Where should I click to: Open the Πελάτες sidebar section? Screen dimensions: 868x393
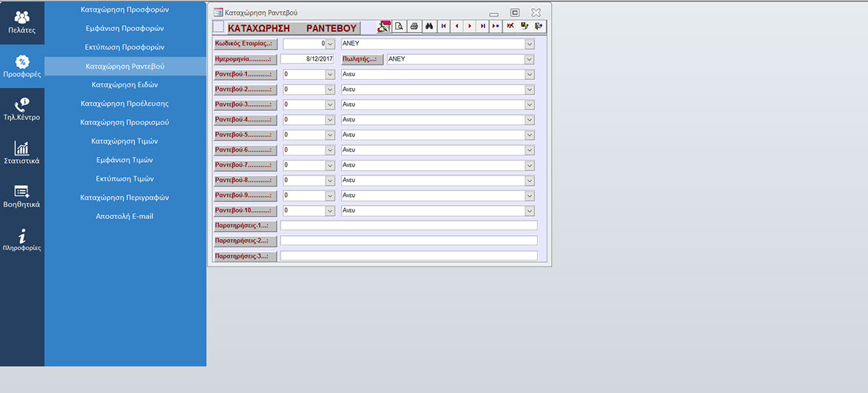(x=22, y=22)
